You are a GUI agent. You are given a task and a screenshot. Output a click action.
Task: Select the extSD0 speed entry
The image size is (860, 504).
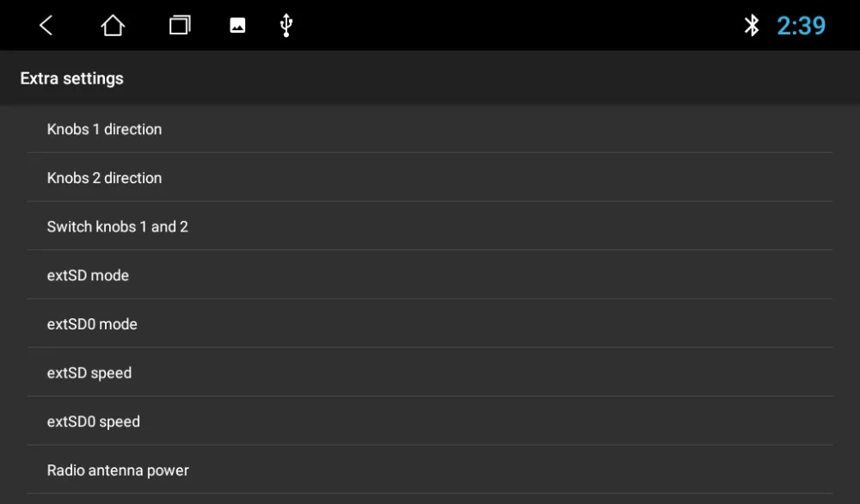[430, 421]
